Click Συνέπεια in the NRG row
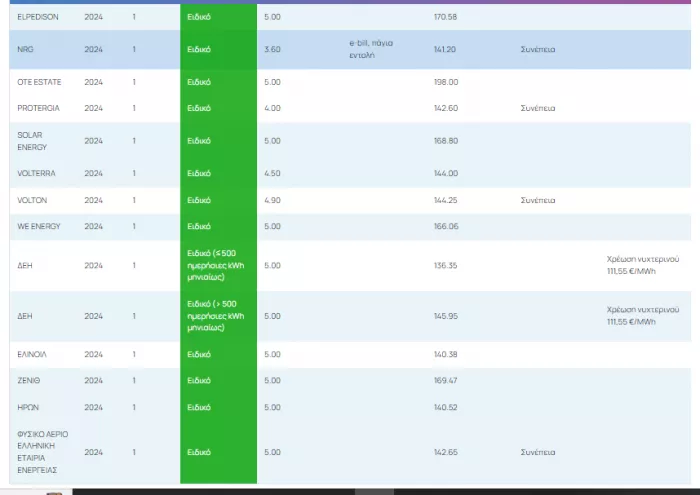This screenshot has height=495, width=700. [x=538, y=49]
